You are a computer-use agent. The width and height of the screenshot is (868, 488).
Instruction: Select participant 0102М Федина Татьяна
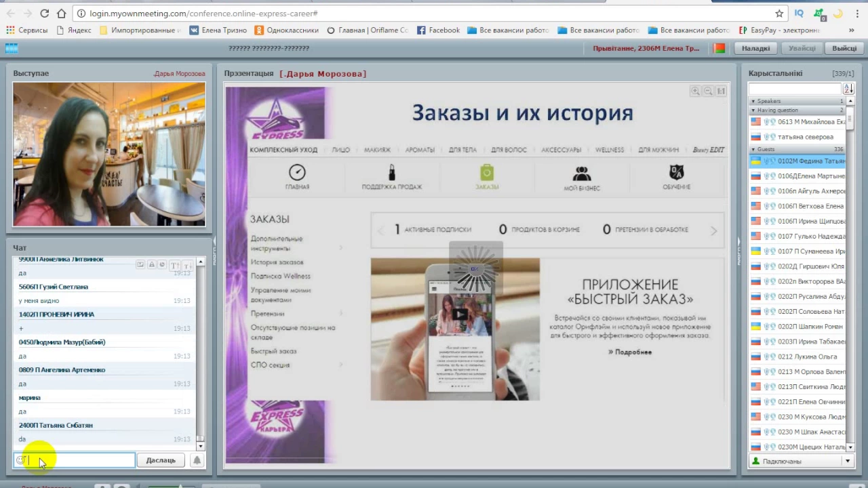[x=797, y=161]
